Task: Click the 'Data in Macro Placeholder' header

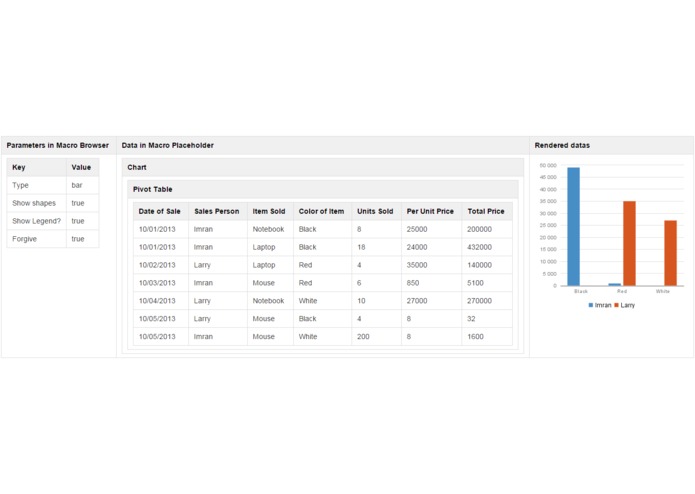Action: point(323,145)
